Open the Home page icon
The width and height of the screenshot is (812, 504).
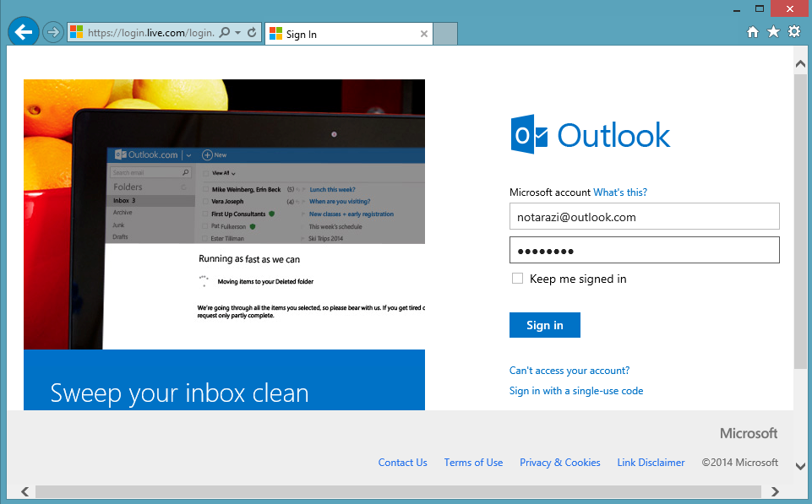(x=753, y=32)
